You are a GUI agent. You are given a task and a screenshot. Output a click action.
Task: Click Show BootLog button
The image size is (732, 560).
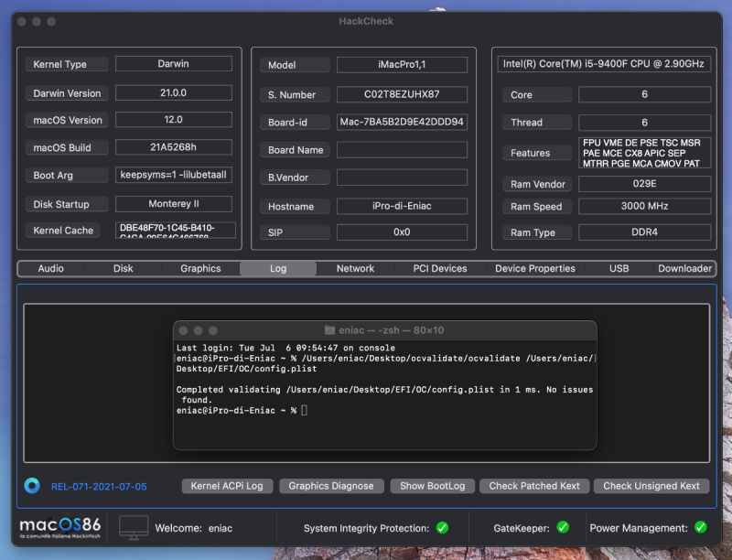tap(432, 486)
